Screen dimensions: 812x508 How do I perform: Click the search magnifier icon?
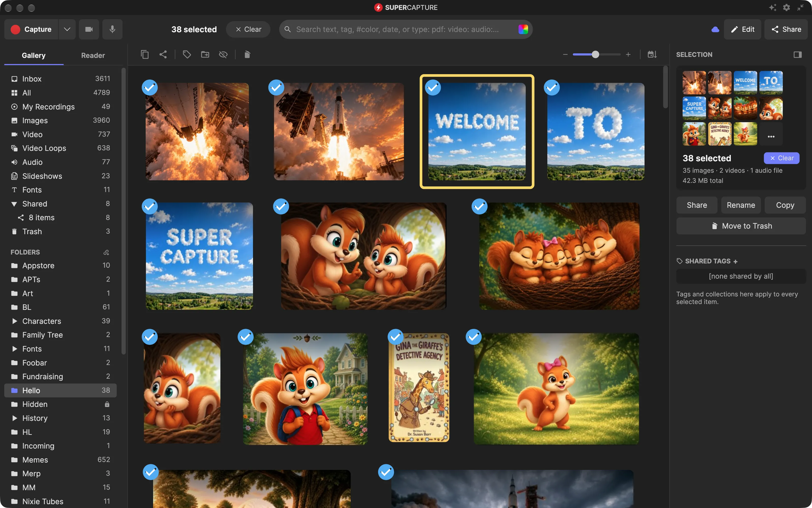pyautogui.click(x=287, y=29)
